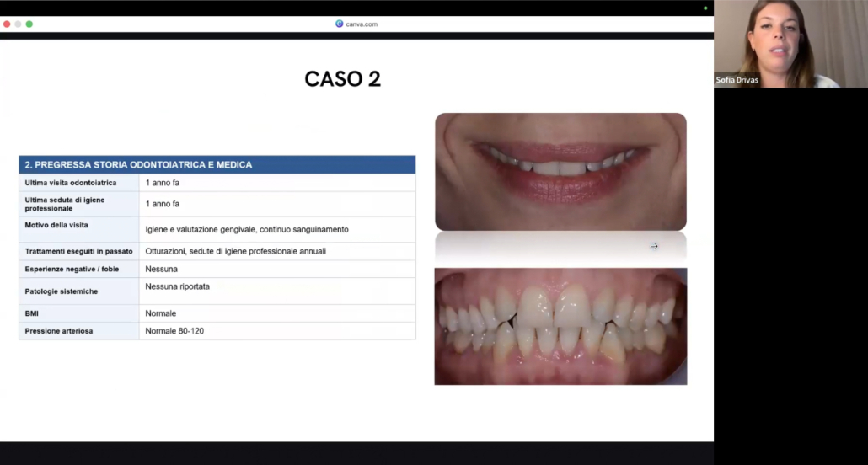Click the Normale 80-120 cell
This screenshot has width=868, height=465.
277,331
